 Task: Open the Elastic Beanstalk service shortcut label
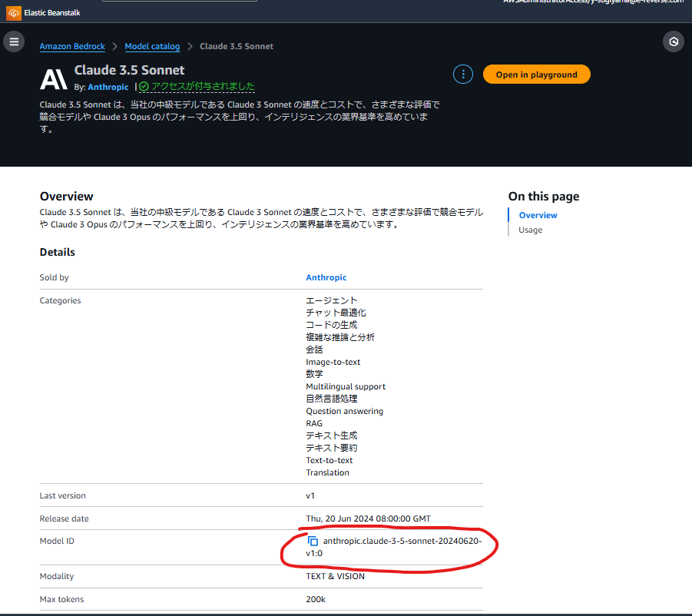[x=52, y=13]
